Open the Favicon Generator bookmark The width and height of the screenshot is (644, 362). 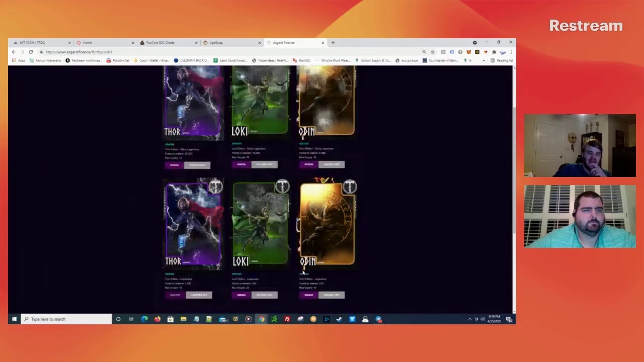(x=45, y=60)
